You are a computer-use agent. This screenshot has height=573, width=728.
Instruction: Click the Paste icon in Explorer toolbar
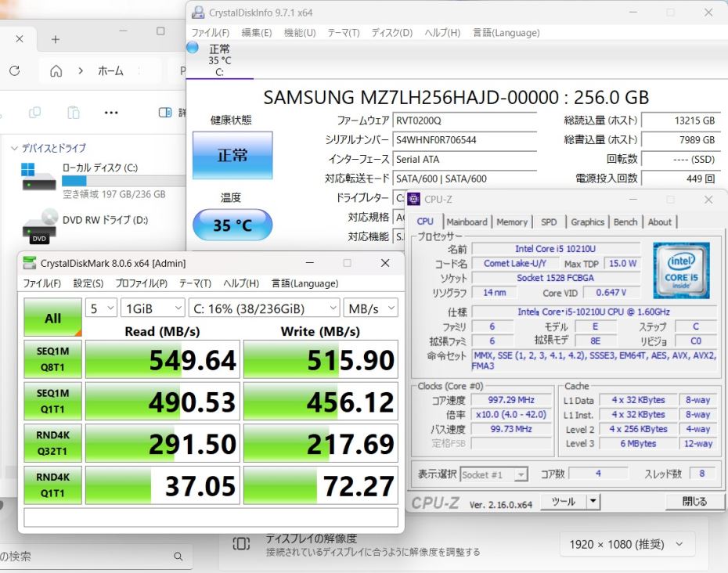(73, 113)
